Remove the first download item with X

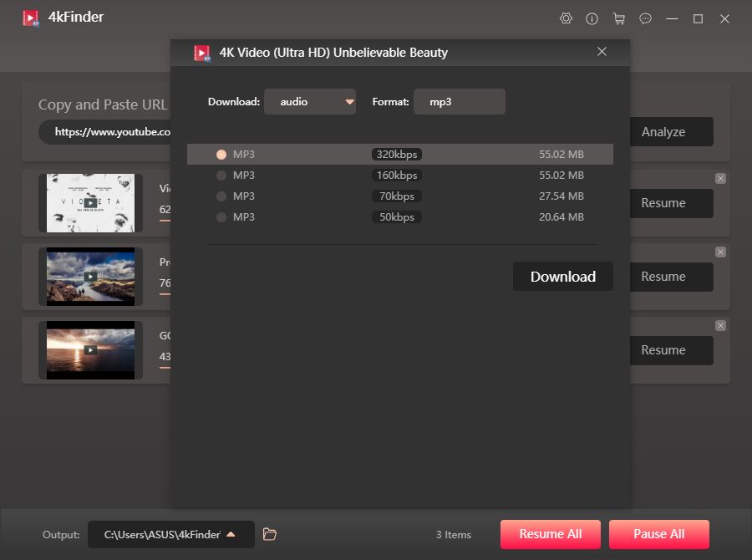click(x=720, y=179)
